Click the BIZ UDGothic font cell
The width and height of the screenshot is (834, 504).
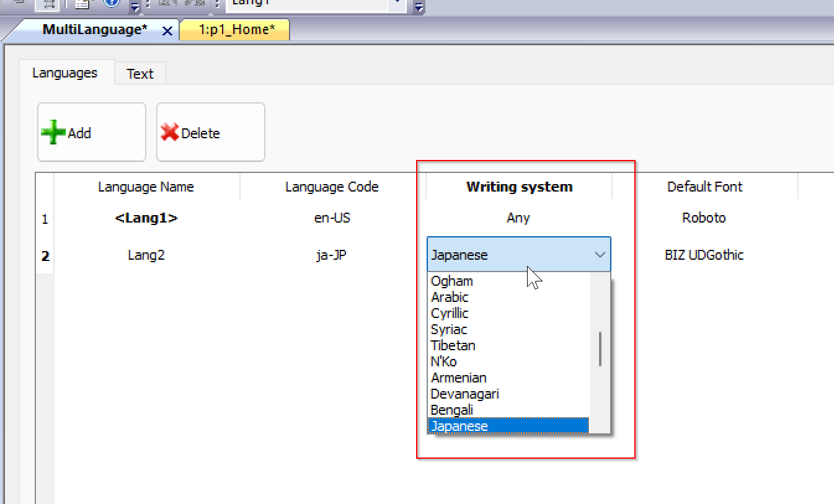pyautogui.click(x=705, y=255)
